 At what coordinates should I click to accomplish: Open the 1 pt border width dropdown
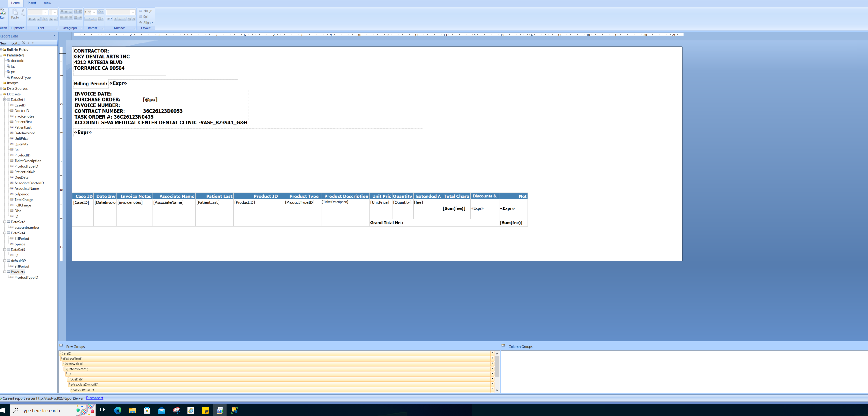(94, 12)
